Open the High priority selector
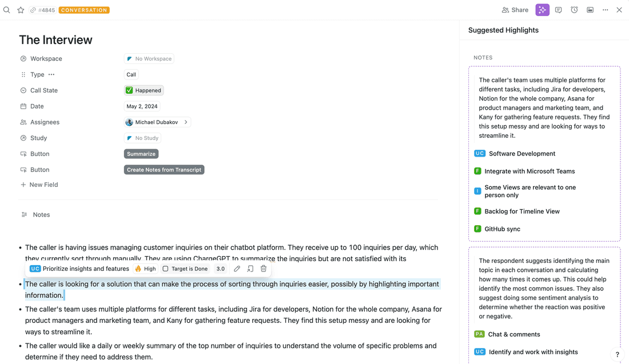 [145, 269]
